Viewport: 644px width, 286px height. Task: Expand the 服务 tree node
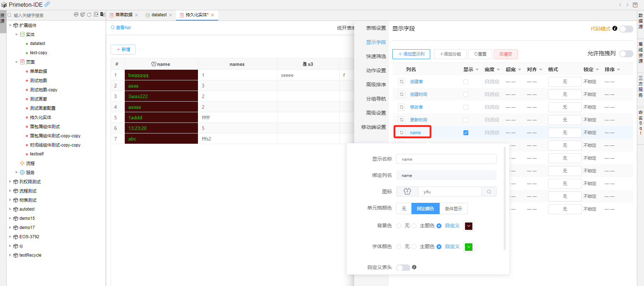[16, 172]
